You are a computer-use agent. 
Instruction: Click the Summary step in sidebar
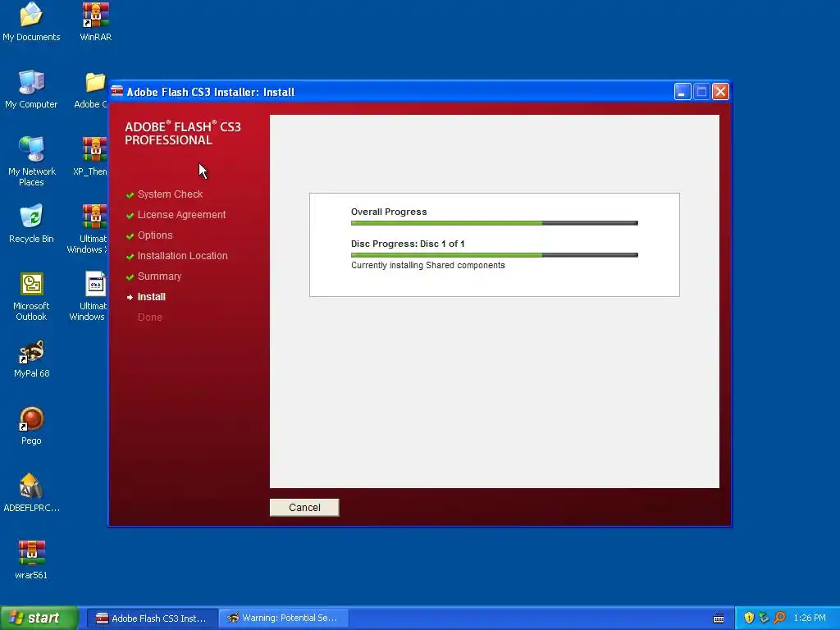pyautogui.click(x=159, y=276)
